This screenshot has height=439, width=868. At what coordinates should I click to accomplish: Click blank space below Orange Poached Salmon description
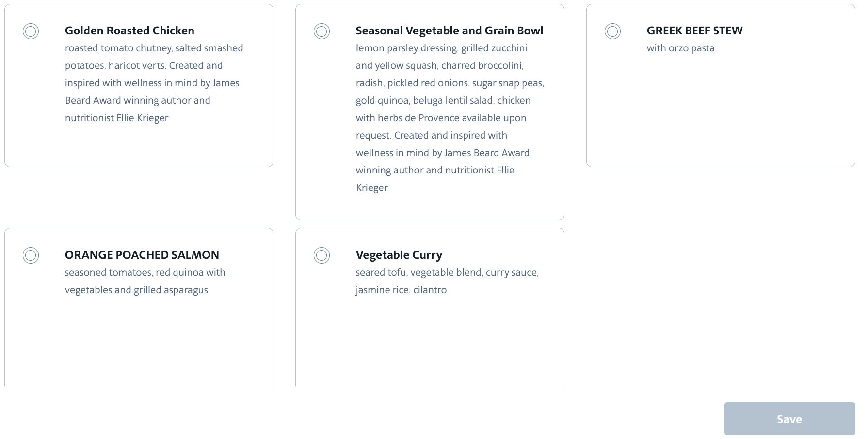point(139,344)
